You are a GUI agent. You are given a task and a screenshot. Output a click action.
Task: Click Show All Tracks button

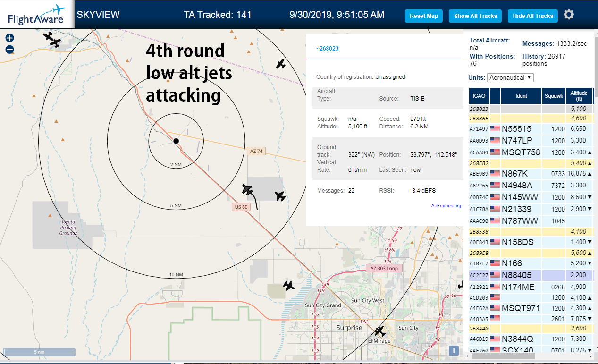[475, 16]
